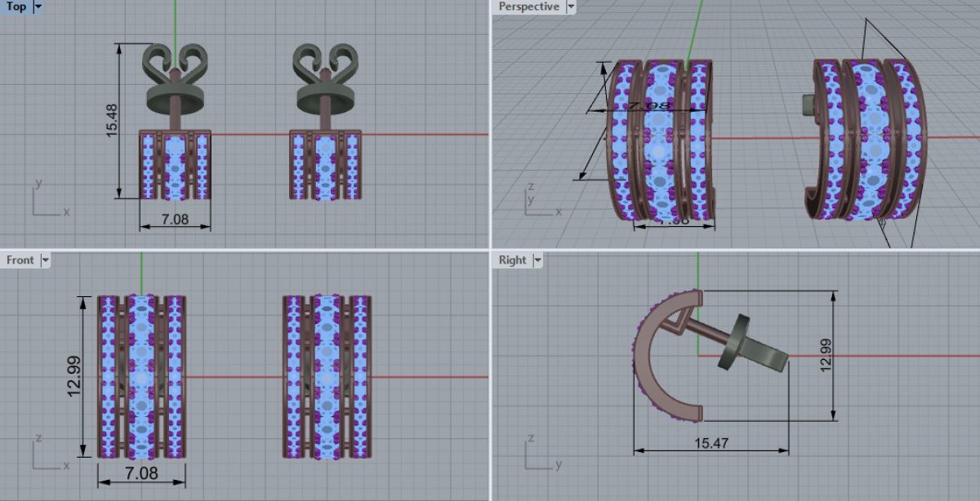Expand the Perspective viewport menu arrow
The width and height of the screenshot is (980, 501).
(x=571, y=7)
